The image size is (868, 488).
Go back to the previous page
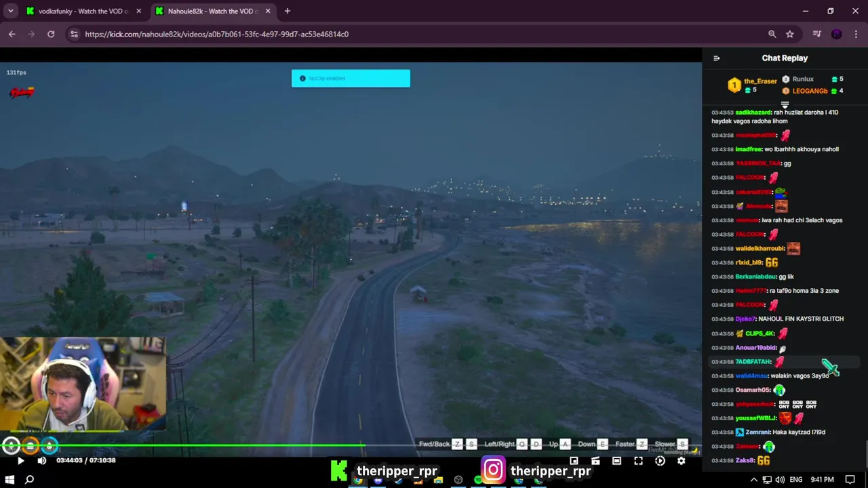pyautogui.click(x=12, y=34)
